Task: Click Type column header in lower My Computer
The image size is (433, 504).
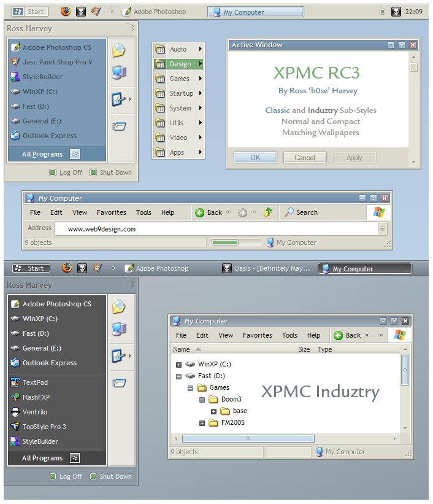Action: point(324,349)
